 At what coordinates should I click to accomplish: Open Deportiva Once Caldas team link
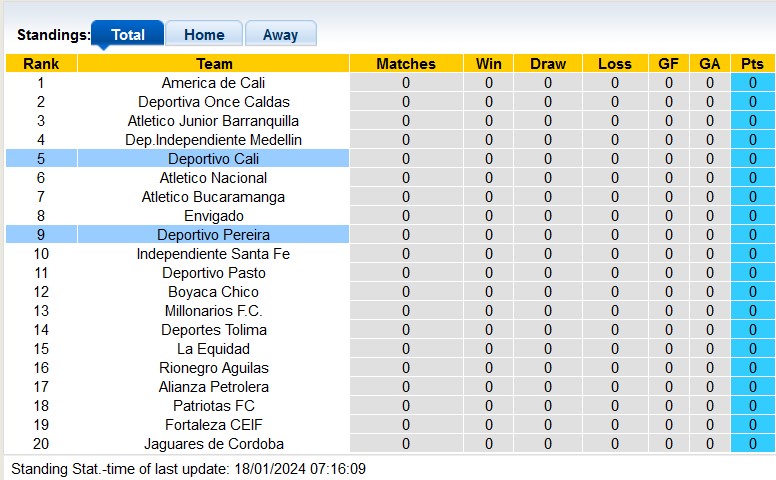[214, 102]
